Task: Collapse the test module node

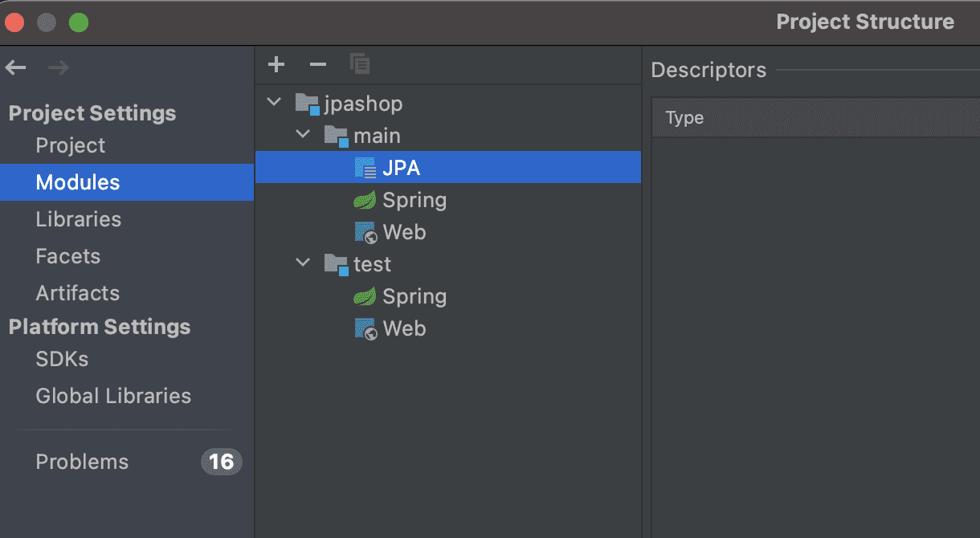Action: pos(303,263)
